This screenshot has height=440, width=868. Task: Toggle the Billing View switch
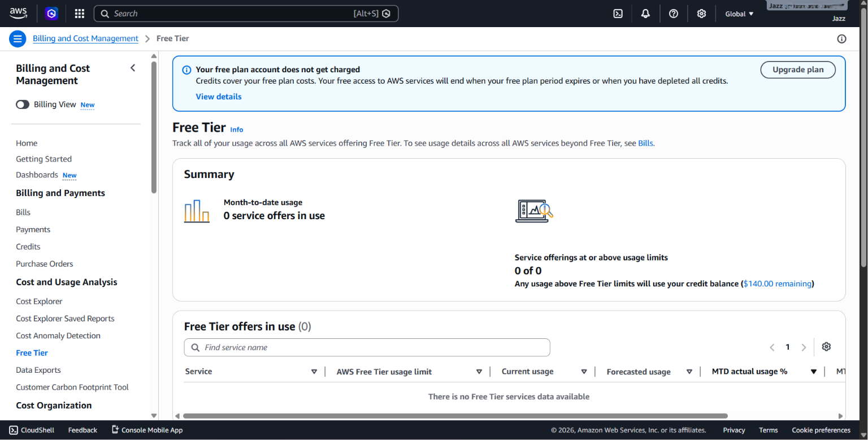(x=23, y=104)
